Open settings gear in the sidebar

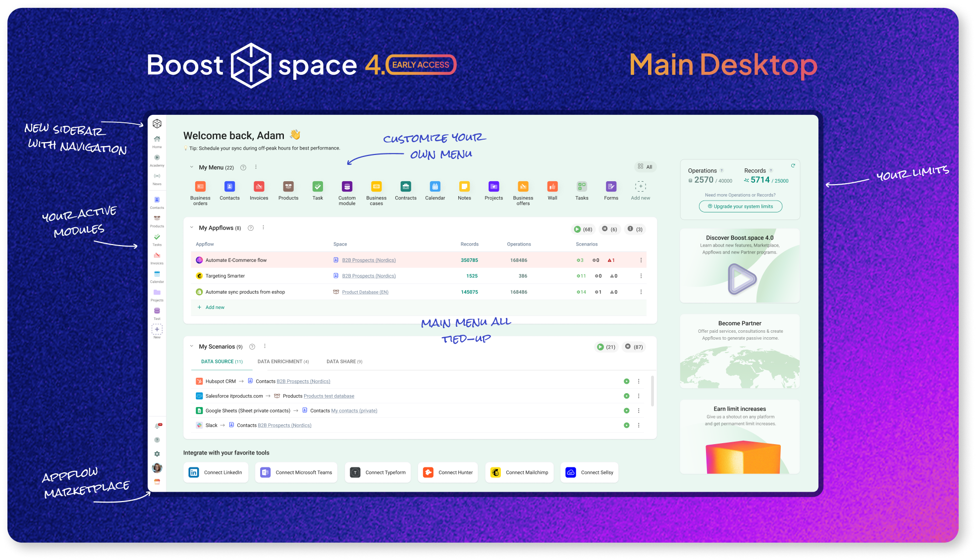point(157,454)
